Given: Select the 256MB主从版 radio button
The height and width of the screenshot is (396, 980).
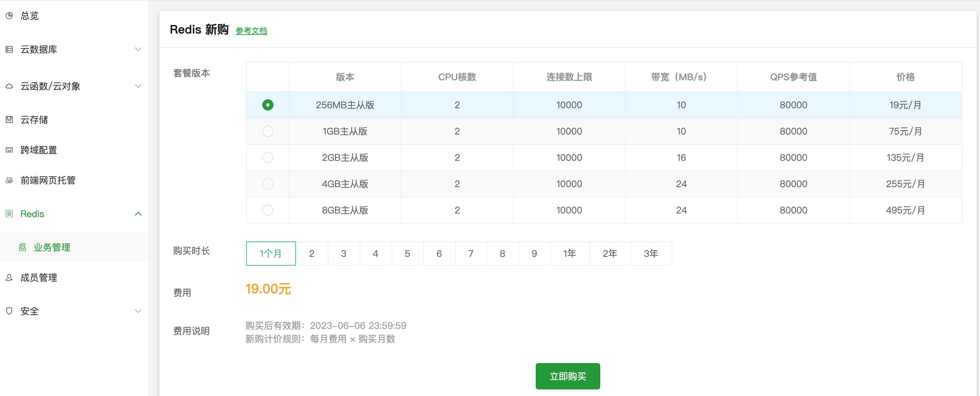Looking at the screenshot, I should (268, 105).
